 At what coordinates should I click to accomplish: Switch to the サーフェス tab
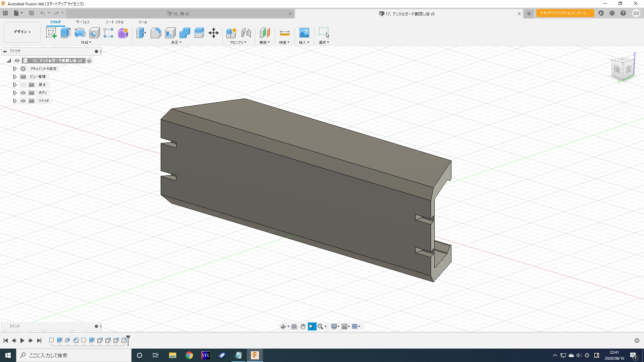83,22
